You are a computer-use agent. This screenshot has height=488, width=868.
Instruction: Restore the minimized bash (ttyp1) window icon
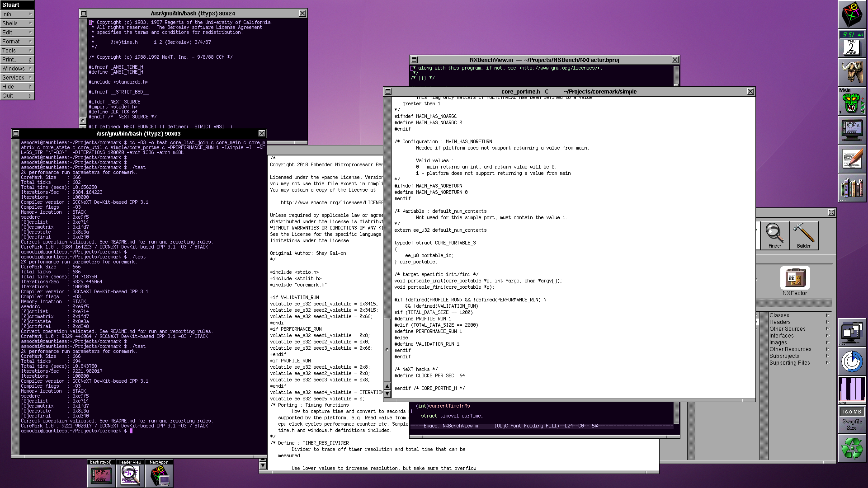[x=101, y=475]
